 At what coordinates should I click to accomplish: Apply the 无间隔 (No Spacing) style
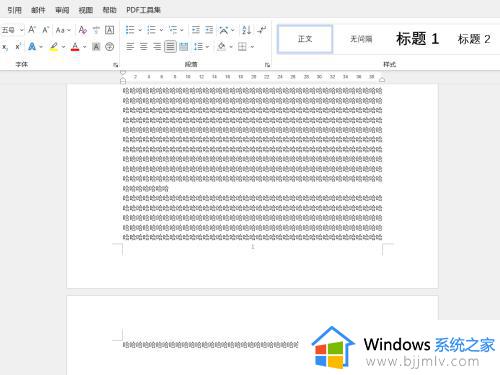pyautogui.click(x=361, y=39)
